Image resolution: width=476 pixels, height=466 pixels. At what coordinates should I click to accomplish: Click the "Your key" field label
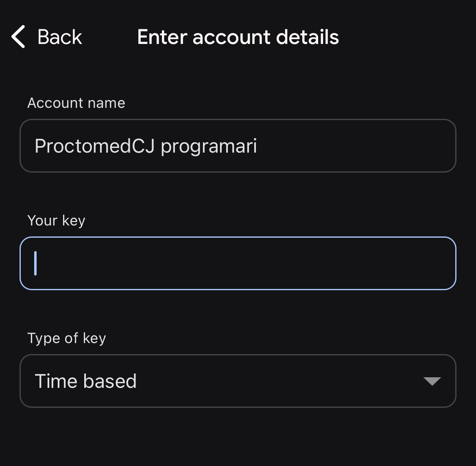(x=56, y=221)
